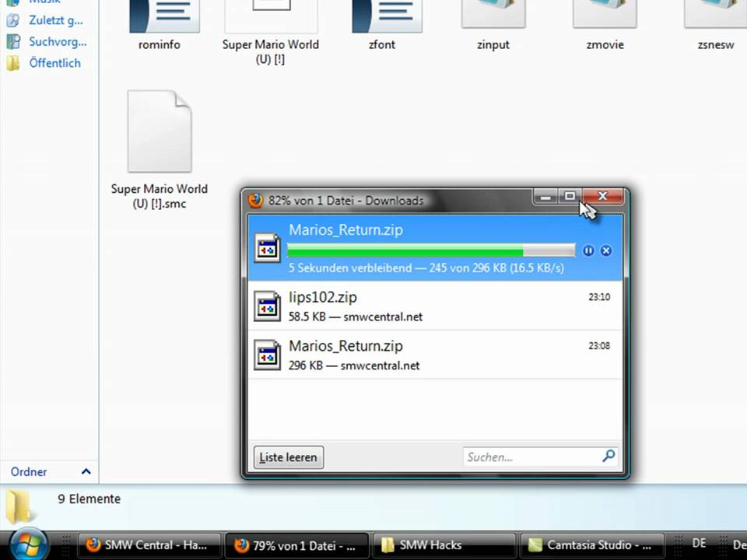Select the zsnesw file icon
Image resolution: width=747 pixels, height=560 pixels.
tap(716, 14)
